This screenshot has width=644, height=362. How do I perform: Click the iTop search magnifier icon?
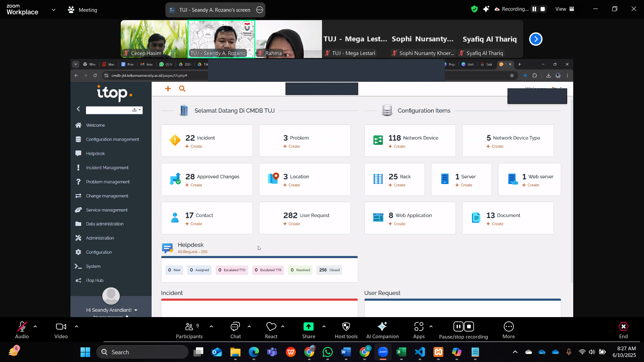(x=182, y=88)
